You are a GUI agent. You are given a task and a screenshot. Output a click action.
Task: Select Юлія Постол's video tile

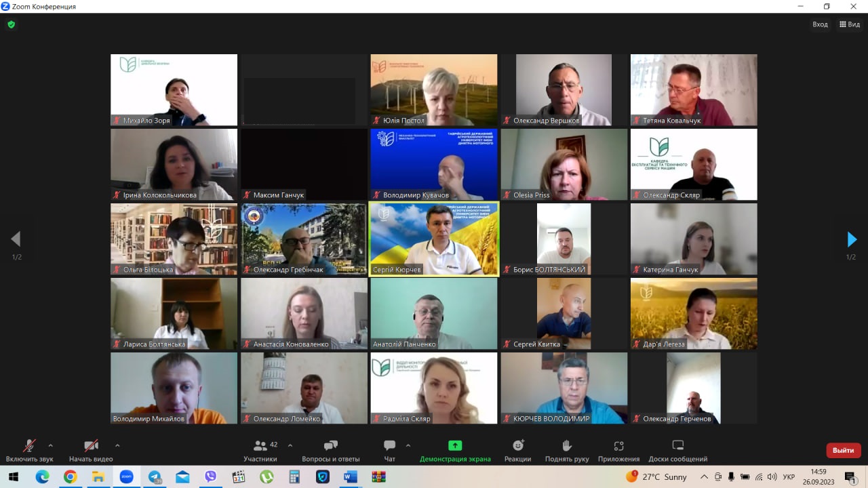[x=434, y=90]
